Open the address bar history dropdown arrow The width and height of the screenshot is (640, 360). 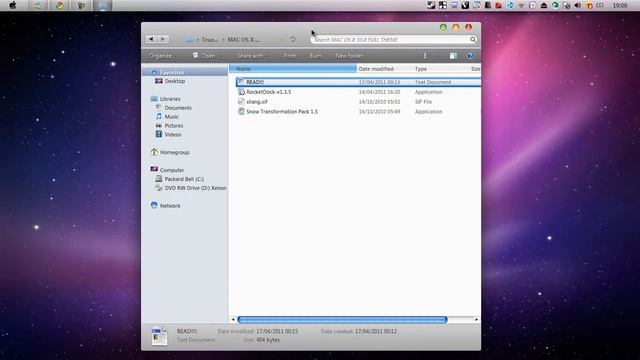282,40
